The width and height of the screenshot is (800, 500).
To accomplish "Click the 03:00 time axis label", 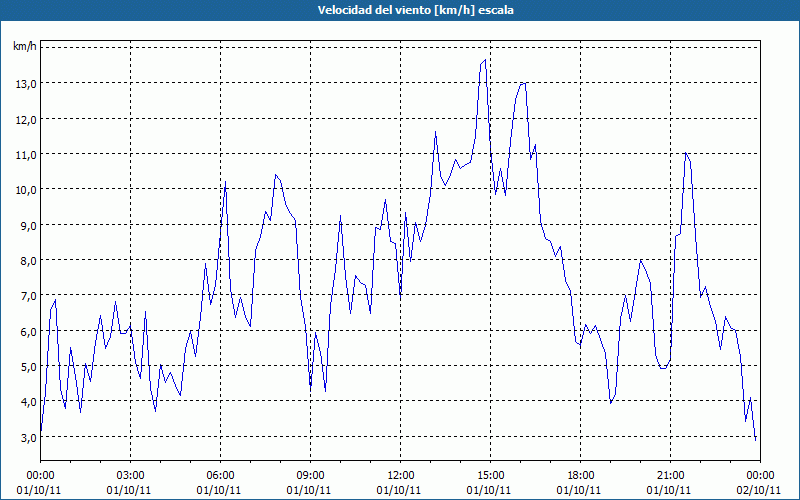I will click(x=131, y=476).
